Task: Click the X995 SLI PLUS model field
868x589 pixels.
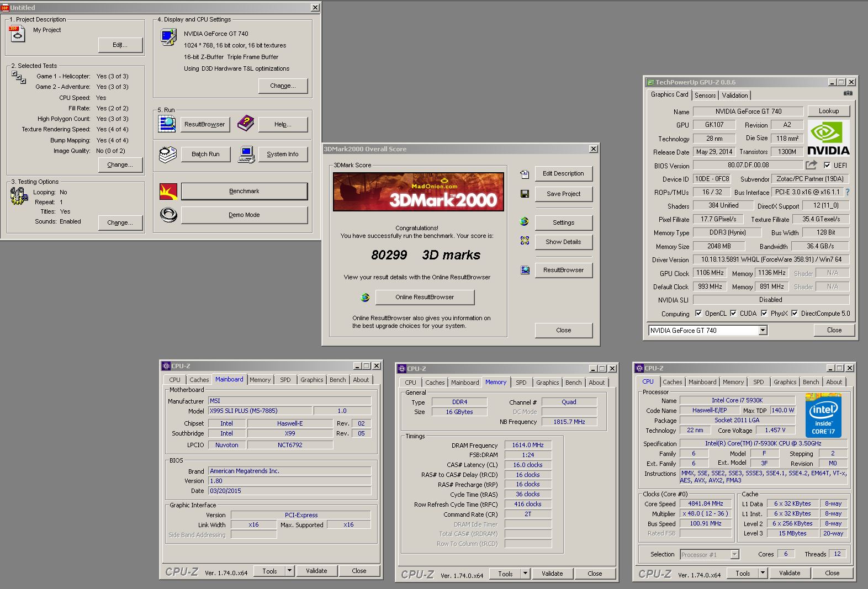Action: 261,411
